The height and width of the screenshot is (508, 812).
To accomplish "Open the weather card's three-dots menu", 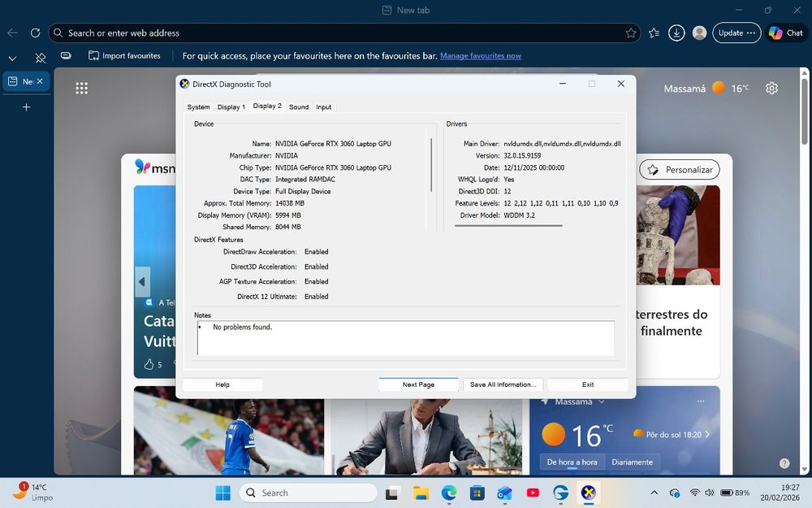I will click(701, 402).
